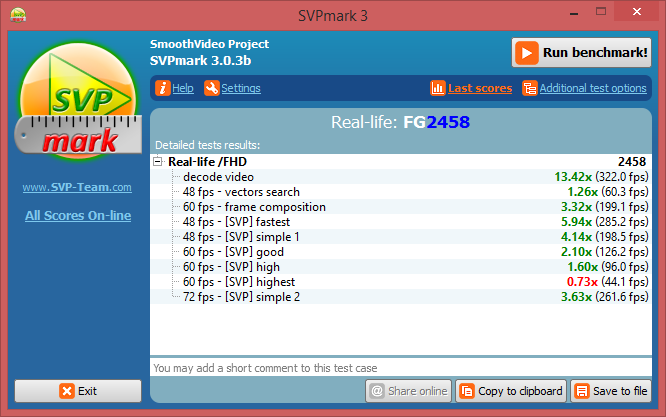Click the 1.60x (96.0 fps) value
Image resolution: width=666 pixels, height=417 pixels.
608,267
